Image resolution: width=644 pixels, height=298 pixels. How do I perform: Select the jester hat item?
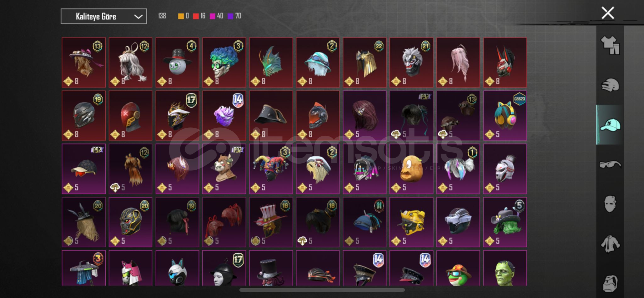271,169
